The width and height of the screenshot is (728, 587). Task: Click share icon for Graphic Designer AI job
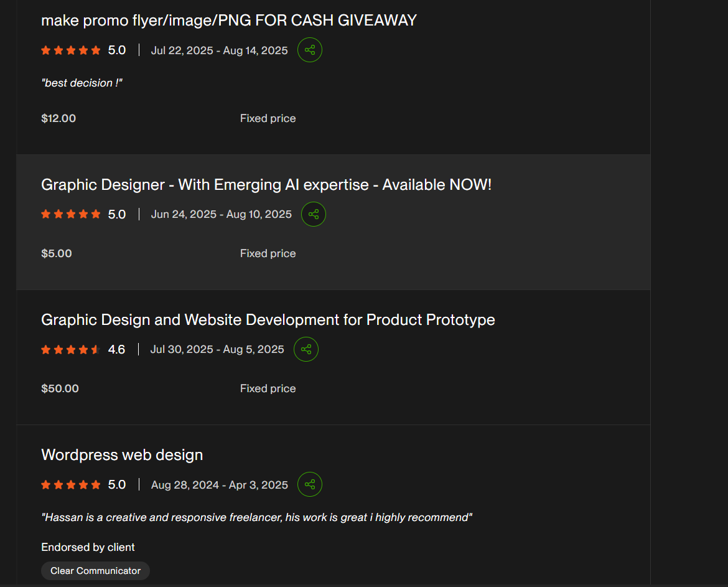[314, 214]
